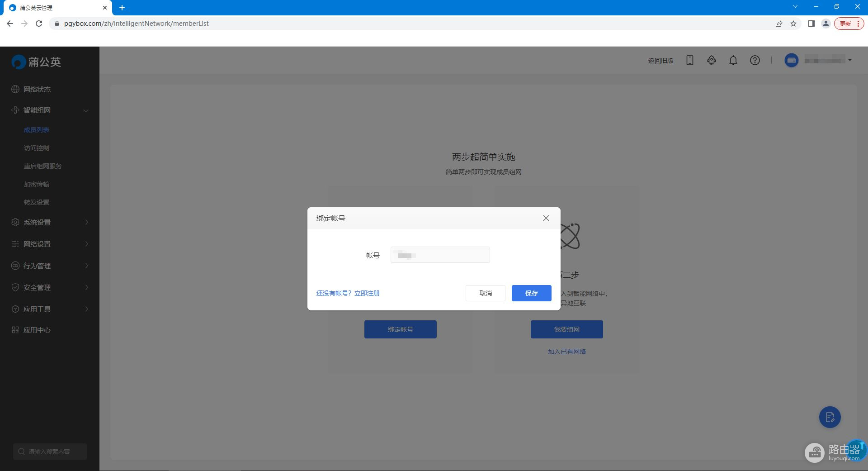
Task: Expand the 安全管理 chevron
Action: click(x=86, y=287)
